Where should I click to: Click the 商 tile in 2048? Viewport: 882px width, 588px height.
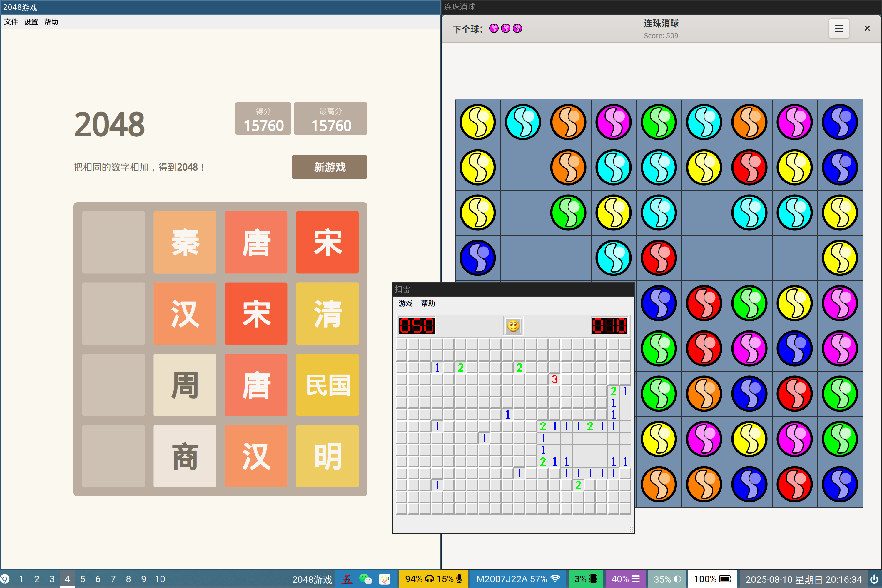[x=185, y=456]
